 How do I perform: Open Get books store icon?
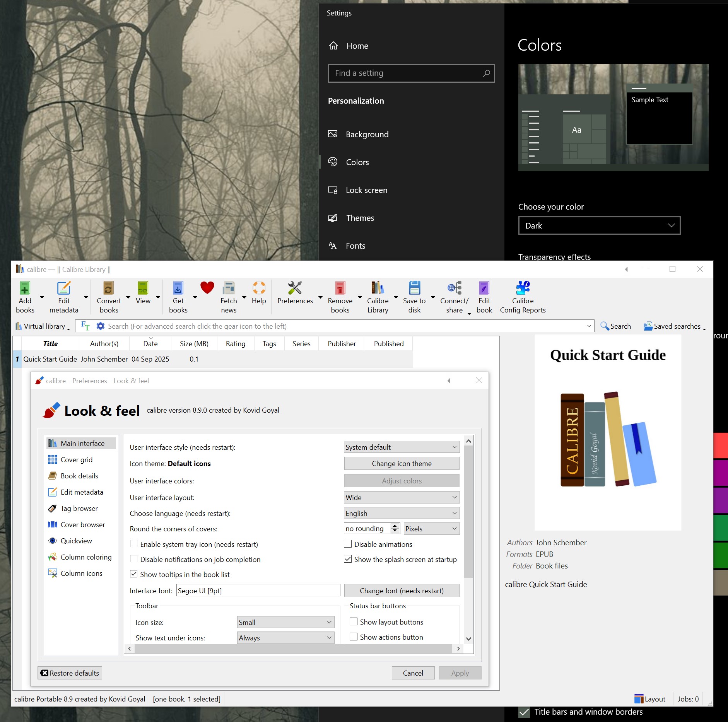click(178, 288)
